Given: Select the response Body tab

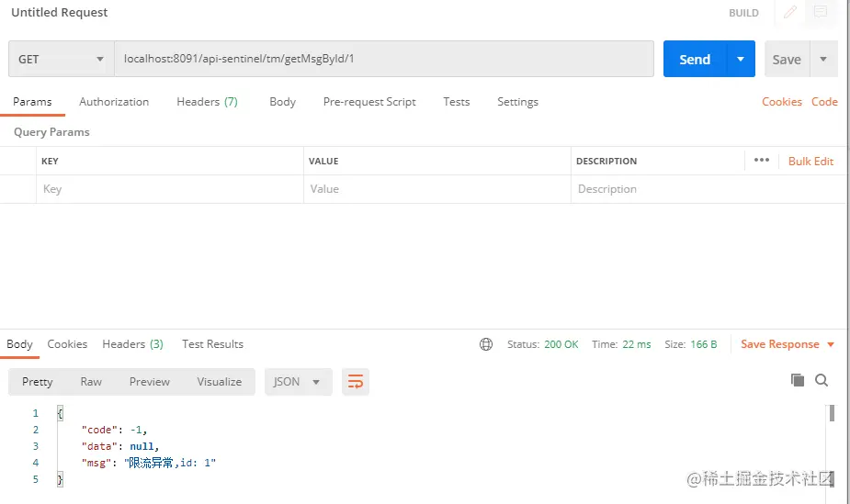Looking at the screenshot, I should 19,344.
